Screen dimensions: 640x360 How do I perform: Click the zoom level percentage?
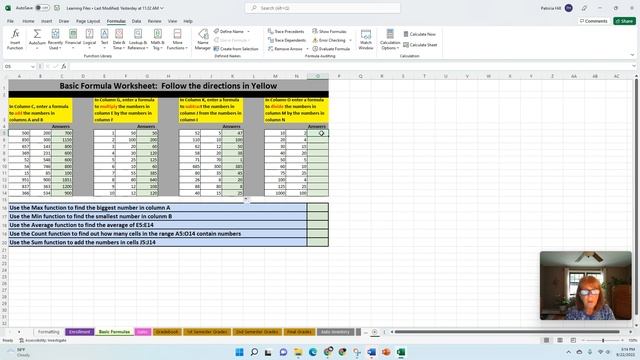(x=632, y=340)
